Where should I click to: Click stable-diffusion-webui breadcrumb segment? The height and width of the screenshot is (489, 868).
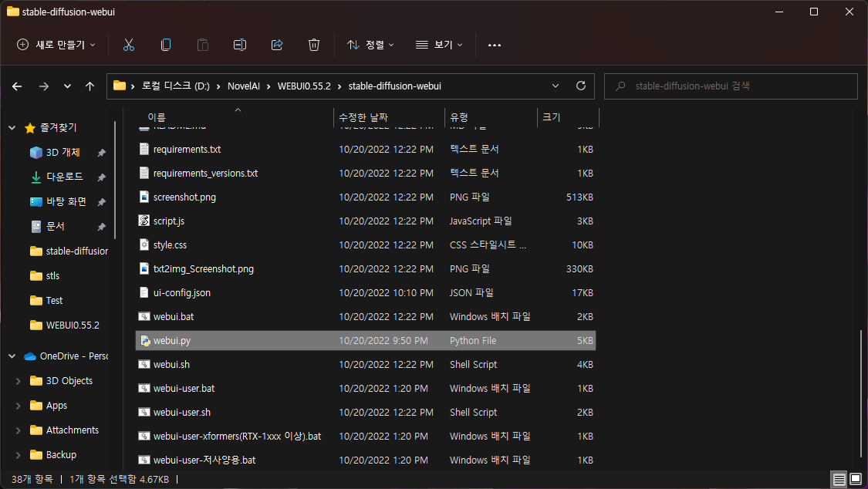pyautogui.click(x=395, y=86)
